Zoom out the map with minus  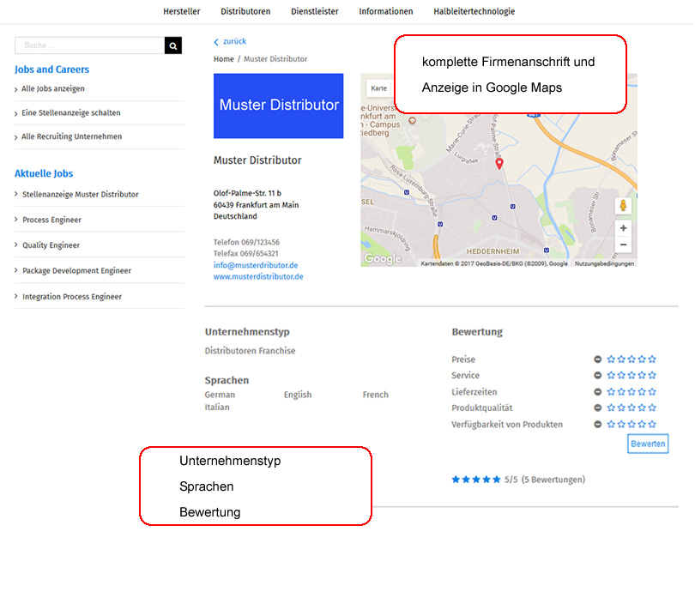[x=623, y=245]
